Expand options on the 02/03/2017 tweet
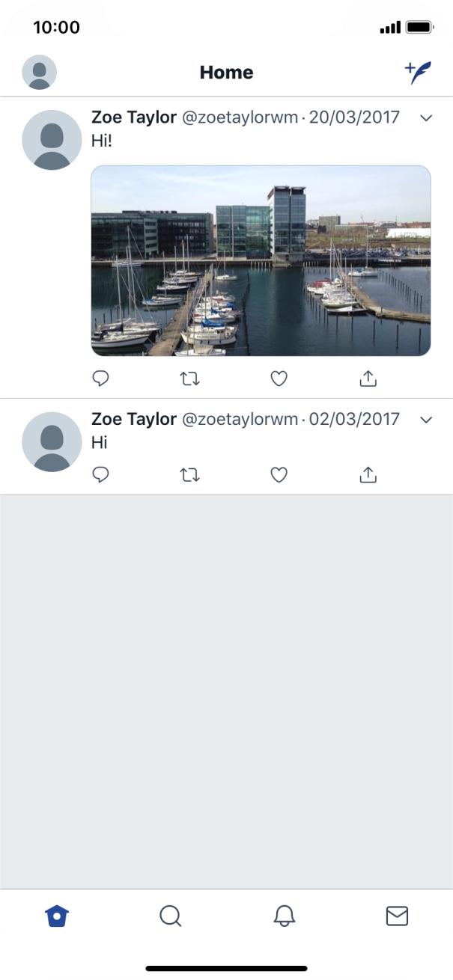 426,419
